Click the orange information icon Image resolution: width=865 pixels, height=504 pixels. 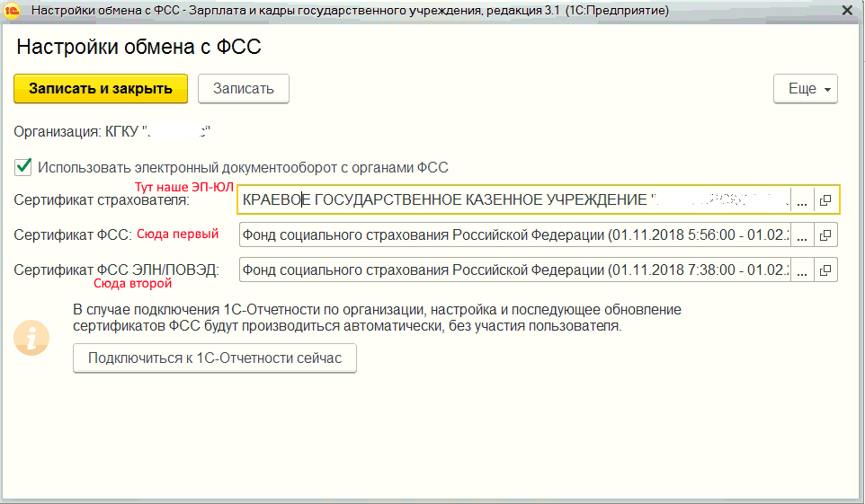(x=31, y=338)
